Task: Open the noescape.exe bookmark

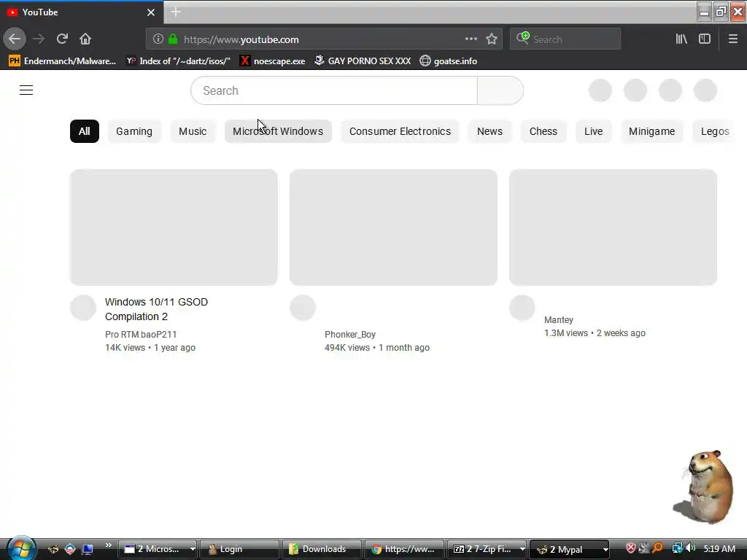Action: [x=273, y=61]
